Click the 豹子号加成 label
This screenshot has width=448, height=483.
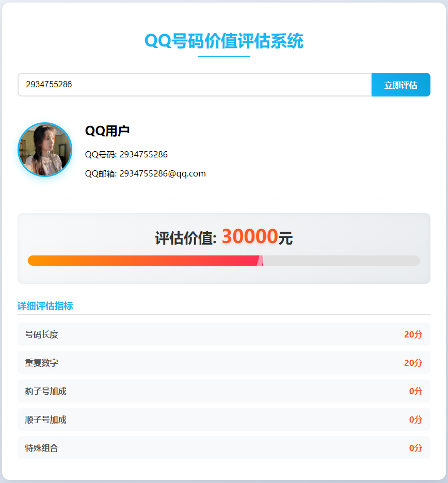pyautogui.click(x=45, y=391)
